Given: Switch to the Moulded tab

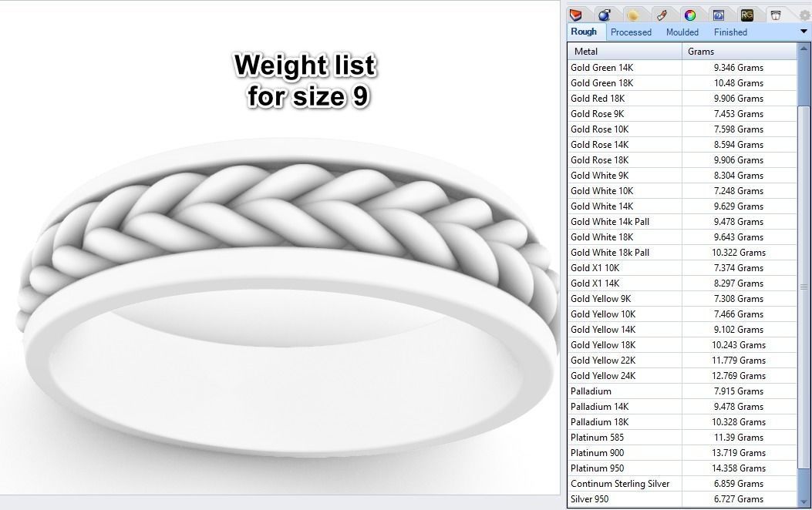Looking at the screenshot, I should point(682,32).
